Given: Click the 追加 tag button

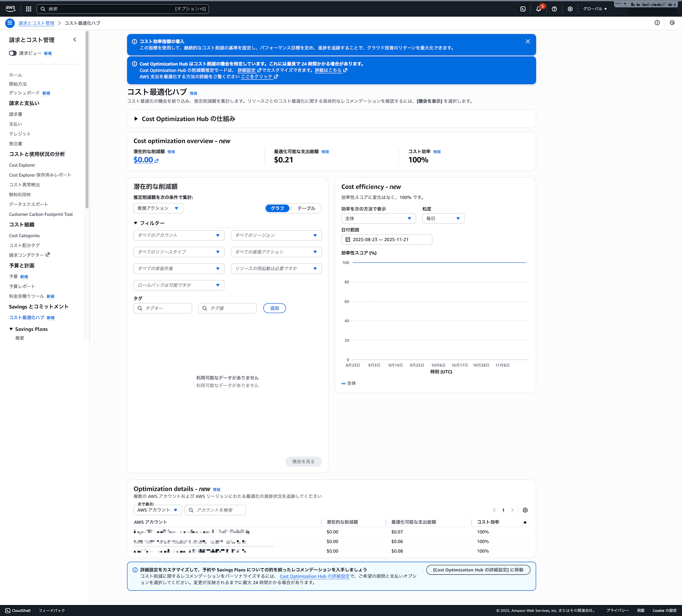Looking at the screenshot, I should [x=274, y=308].
